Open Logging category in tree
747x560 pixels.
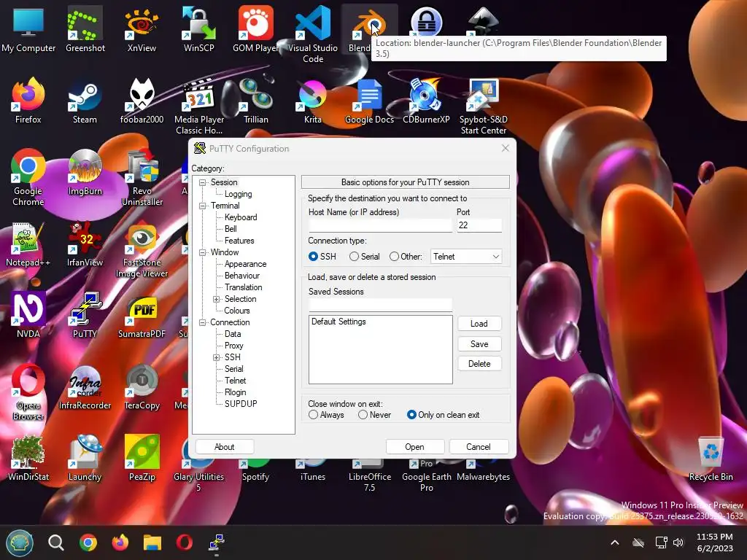(x=239, y=194)
